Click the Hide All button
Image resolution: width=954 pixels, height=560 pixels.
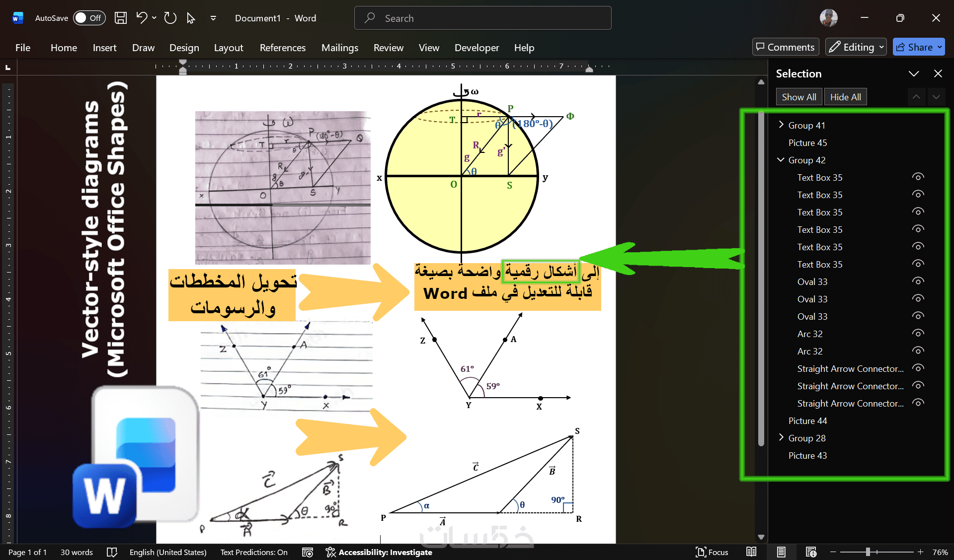click(845, 97)
